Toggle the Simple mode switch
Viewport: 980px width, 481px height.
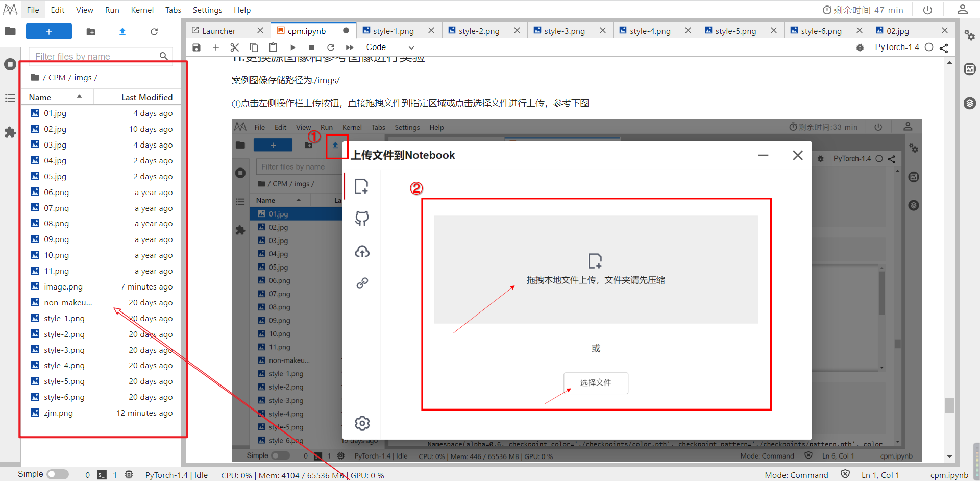(58, 474)
